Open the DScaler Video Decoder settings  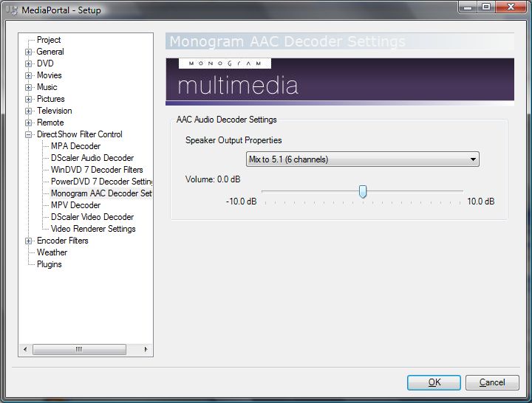coord(92,217)
